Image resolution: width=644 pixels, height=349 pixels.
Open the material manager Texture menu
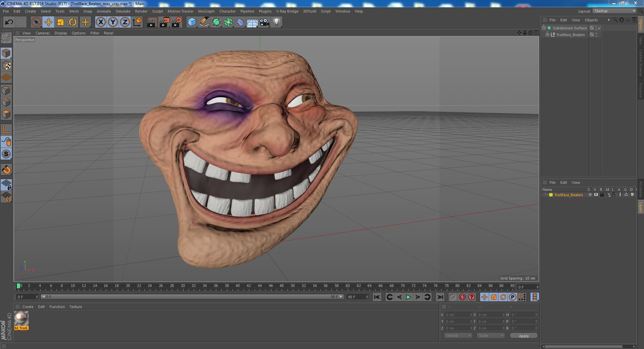point(76,307)
